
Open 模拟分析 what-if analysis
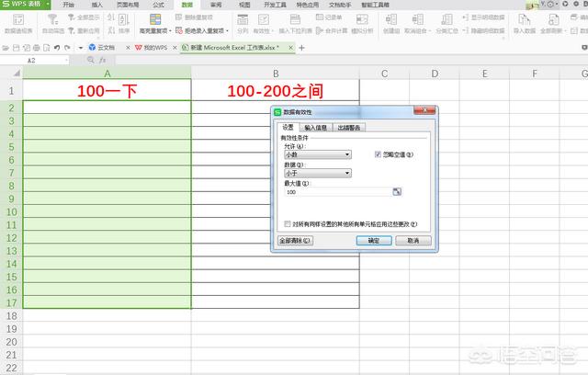(x=362, y=24)
